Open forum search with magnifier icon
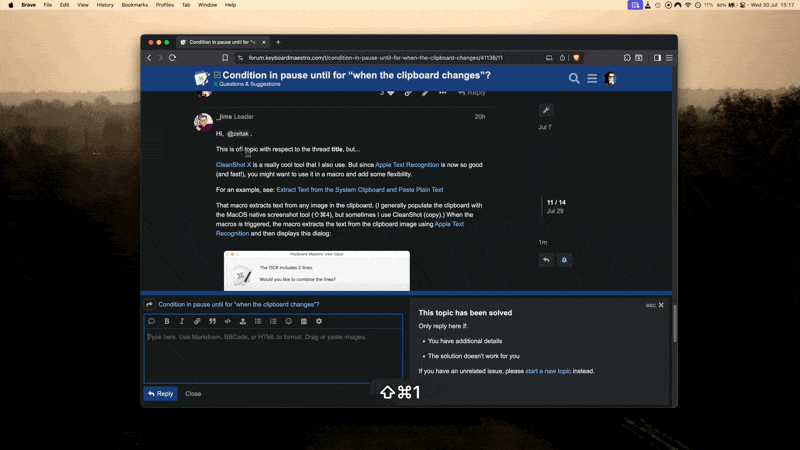This screenshot has height=450, width=800. tap(574, 79)
